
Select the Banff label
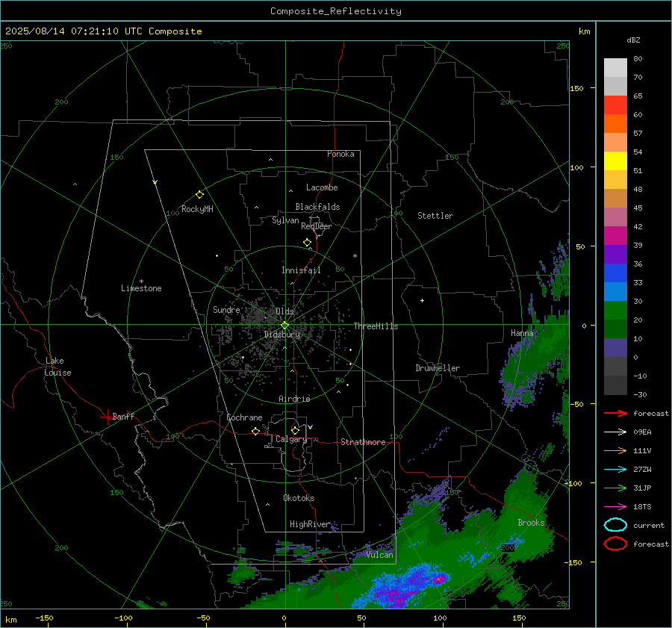click(123, 416)
